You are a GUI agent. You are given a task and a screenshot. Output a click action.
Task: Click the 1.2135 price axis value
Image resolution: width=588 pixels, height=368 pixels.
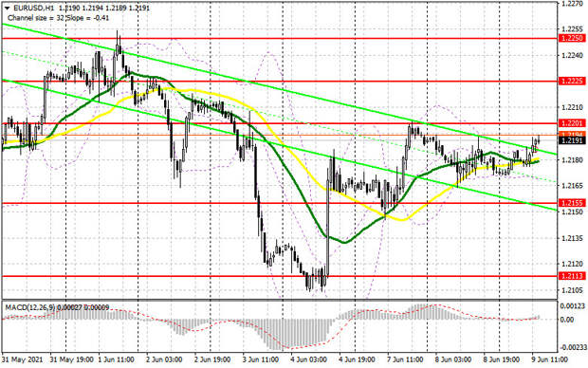tap(572, 238)
